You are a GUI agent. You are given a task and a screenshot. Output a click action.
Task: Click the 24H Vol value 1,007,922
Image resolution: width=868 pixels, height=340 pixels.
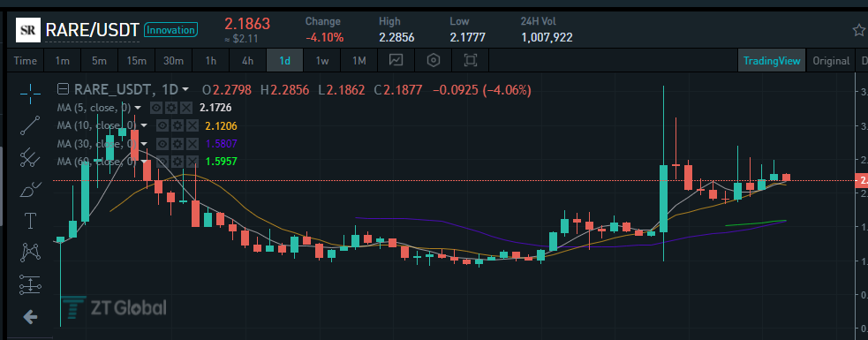tap(547, 38)
